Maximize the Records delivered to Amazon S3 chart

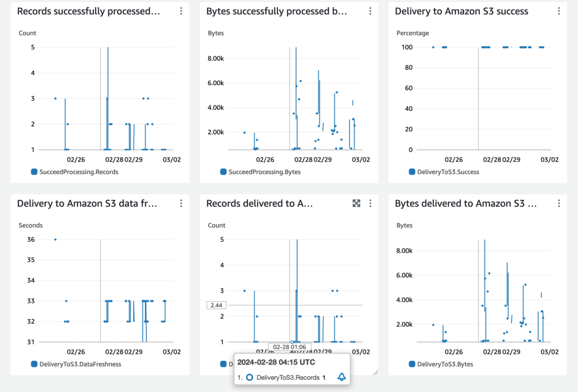(x=356, y=204)
